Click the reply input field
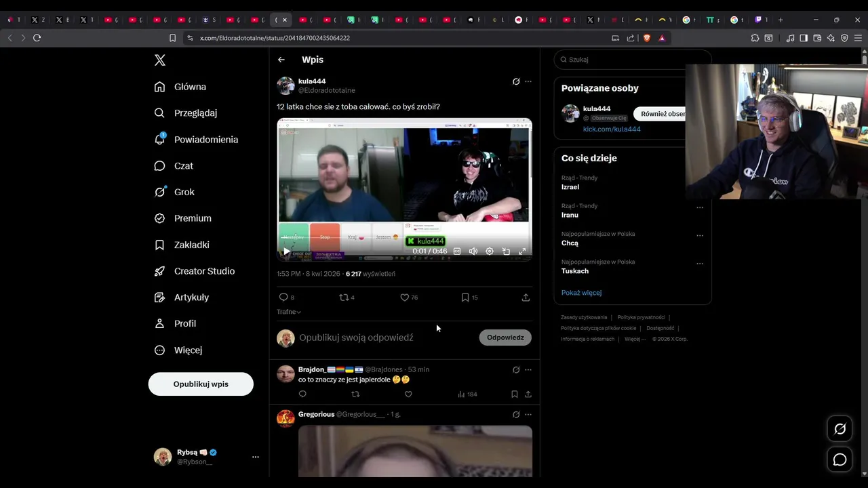This screenshot has height=488, width=868. 387,338
